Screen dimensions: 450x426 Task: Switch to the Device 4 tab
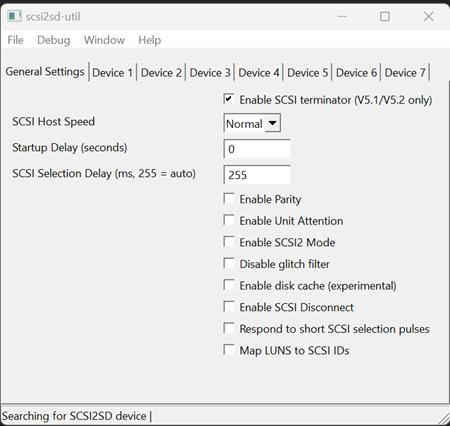[259, 73]
